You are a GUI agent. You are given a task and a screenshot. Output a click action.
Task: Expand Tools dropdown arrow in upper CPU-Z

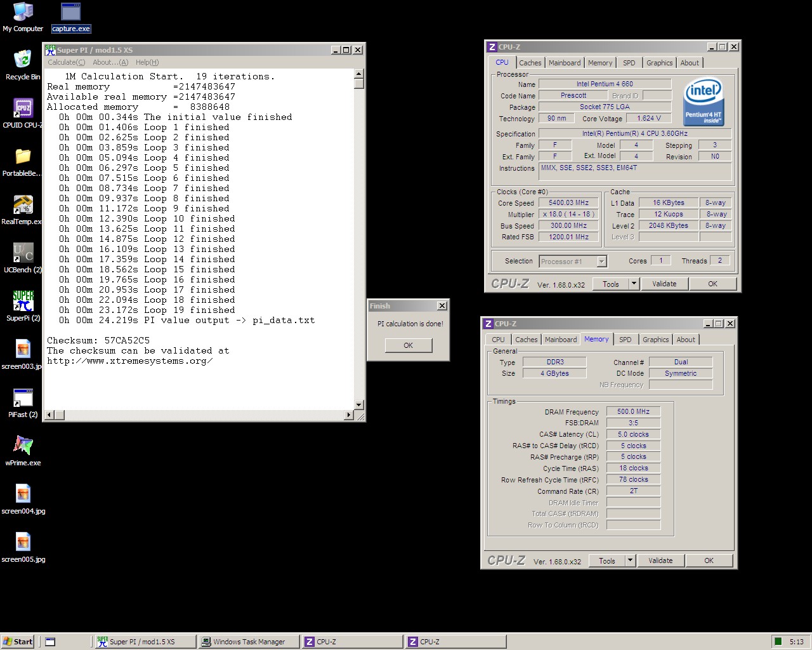click(x=633, y=284)
